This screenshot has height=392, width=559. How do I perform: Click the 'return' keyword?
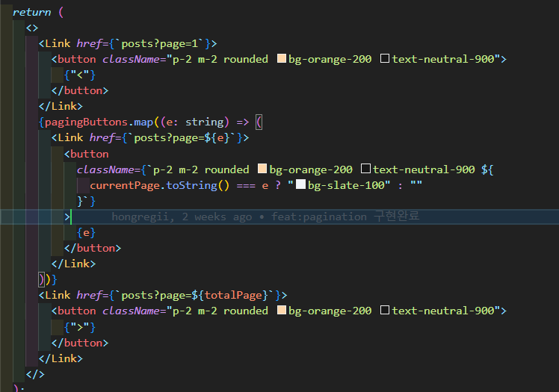31,12
